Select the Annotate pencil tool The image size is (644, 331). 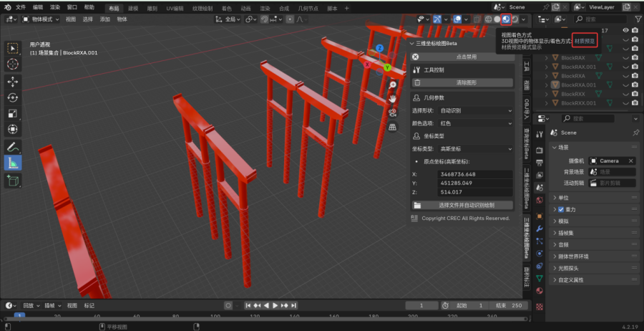pos(13,147)
